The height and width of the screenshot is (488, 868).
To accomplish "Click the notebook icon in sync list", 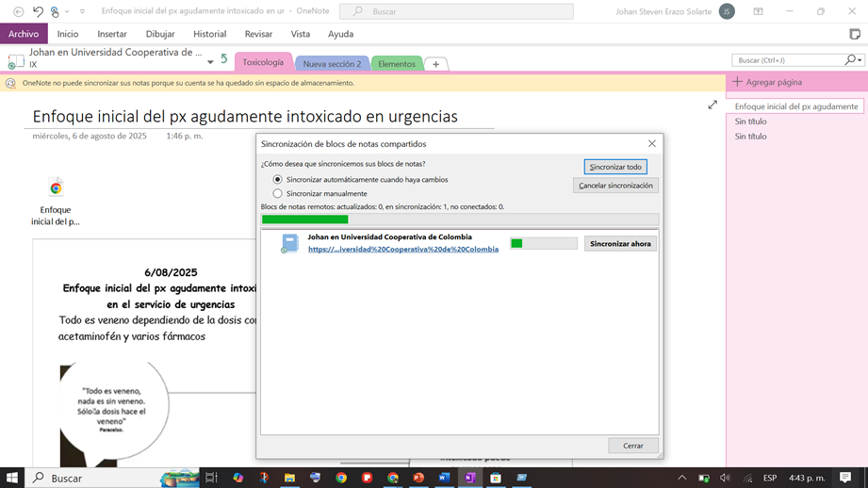I will coord(290,243).
